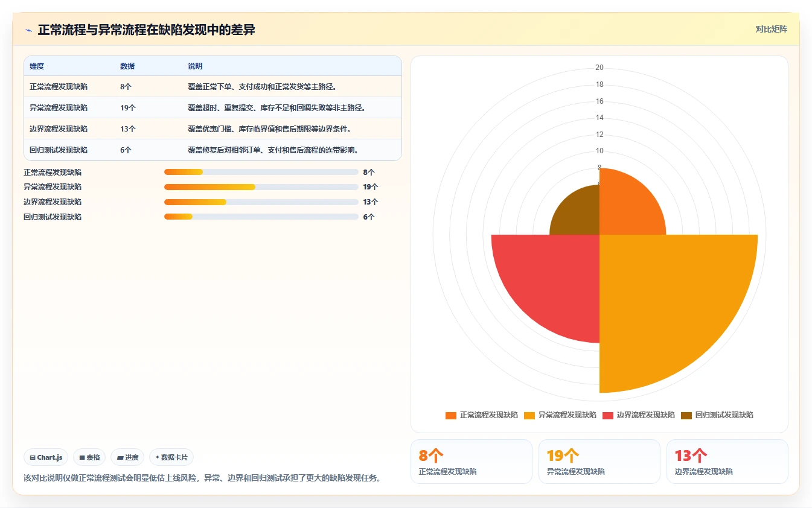Click the lightning icon beside the title
Screen dimensions: 812x508
(28, 30)
